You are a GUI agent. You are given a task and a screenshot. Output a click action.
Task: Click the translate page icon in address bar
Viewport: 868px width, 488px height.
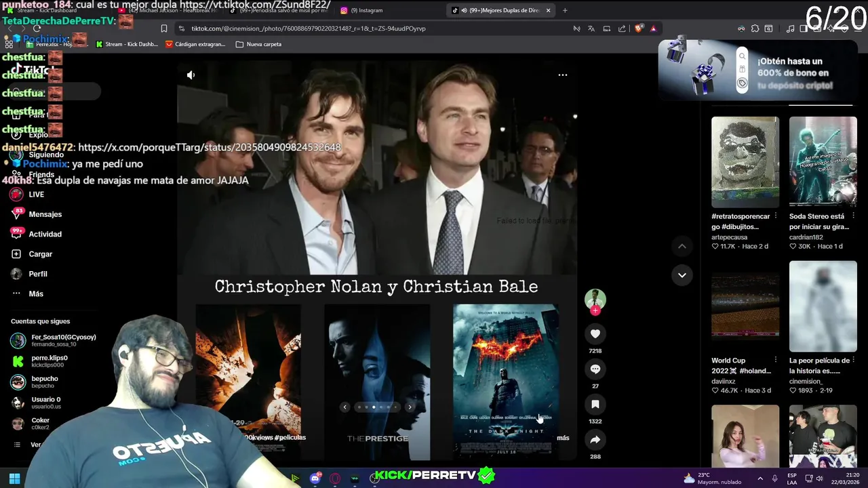tap(591, 28)
